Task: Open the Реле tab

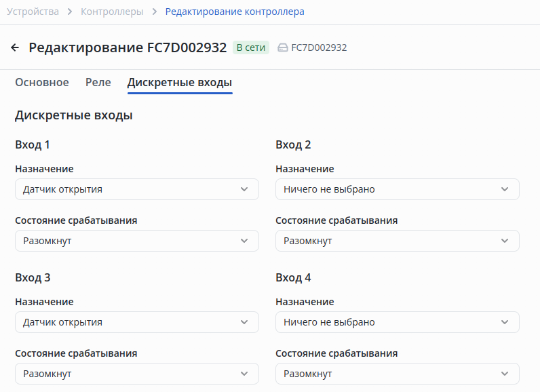Action: point(98,83)
